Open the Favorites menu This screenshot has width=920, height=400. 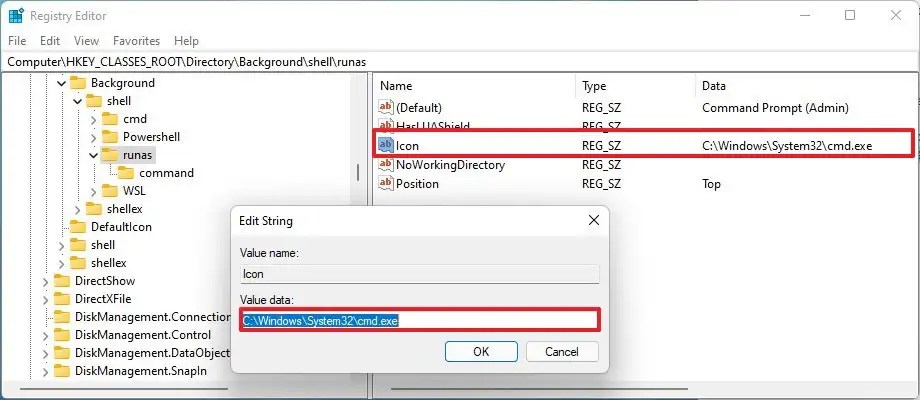(x=136, y=41)
